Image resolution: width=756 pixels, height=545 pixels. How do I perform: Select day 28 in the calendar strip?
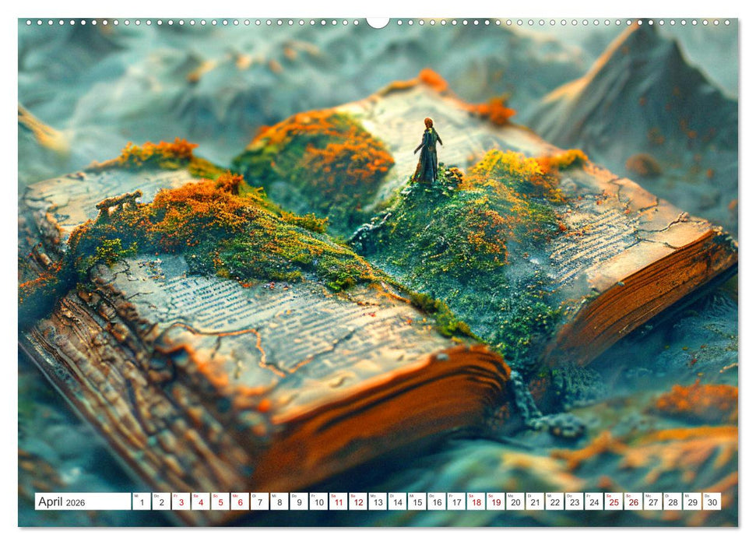[672, 501]
